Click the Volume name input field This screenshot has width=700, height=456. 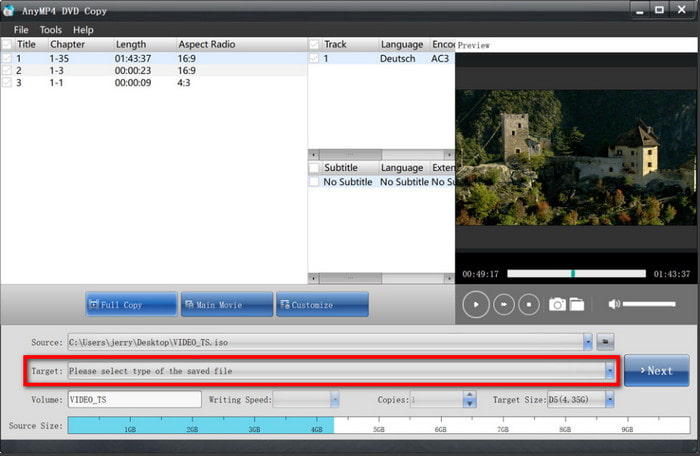coord(134,399)
